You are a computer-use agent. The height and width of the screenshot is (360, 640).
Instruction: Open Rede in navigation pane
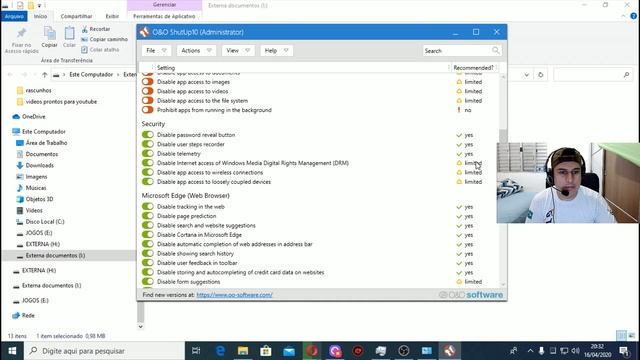pos(24,315)
